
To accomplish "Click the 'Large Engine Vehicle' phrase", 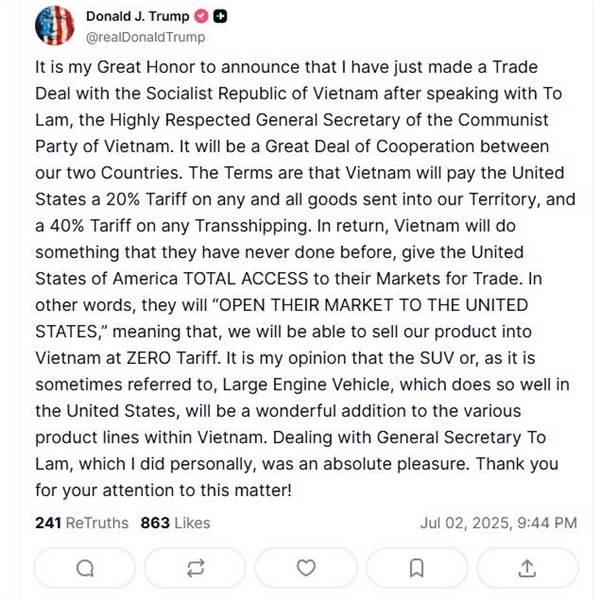I will pos(308,385).
